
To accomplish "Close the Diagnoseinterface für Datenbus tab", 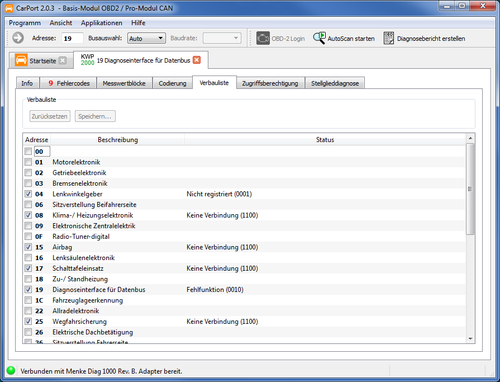I will pos(197,60).
